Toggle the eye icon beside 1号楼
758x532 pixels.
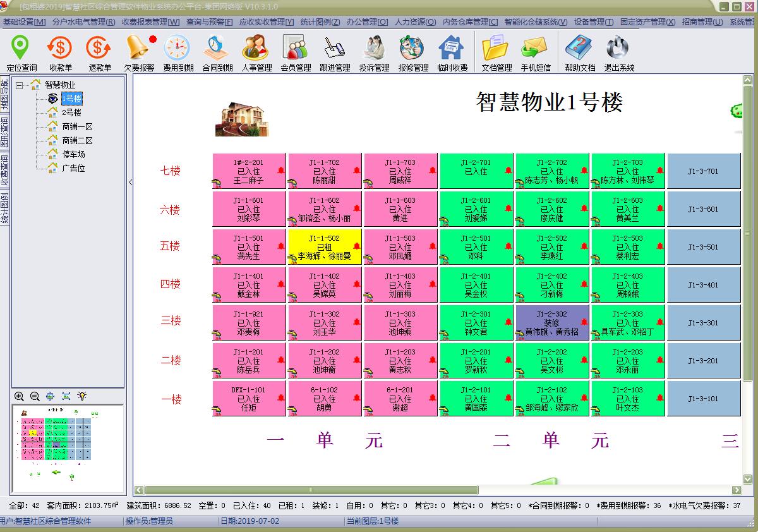(x=53, y=99)
